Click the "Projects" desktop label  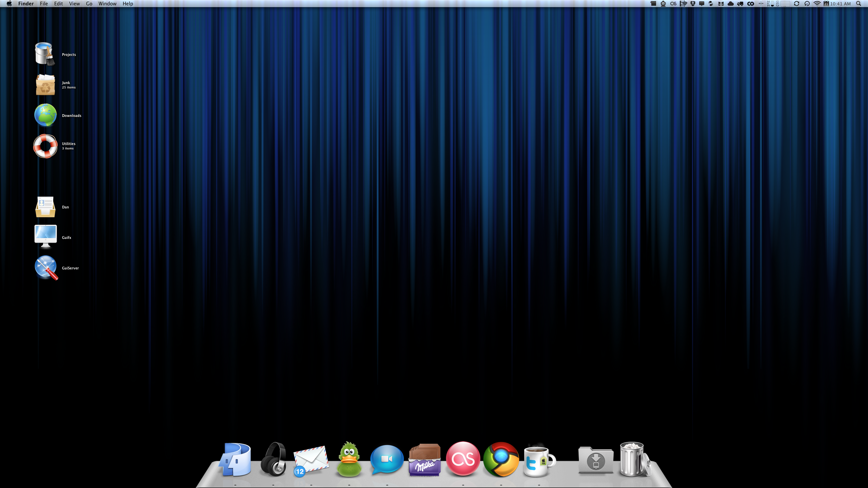[69, 55]
